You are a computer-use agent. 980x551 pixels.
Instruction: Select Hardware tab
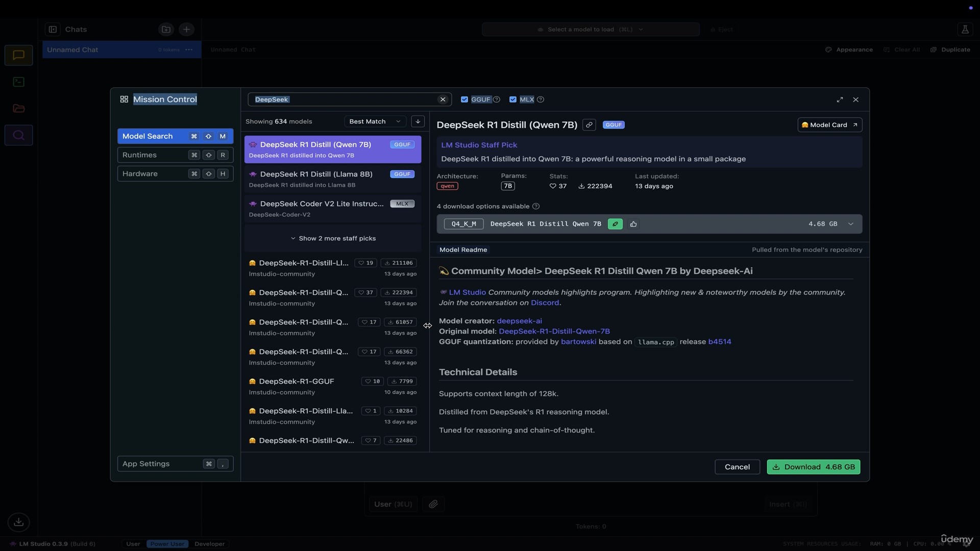(x=175, y=174)
